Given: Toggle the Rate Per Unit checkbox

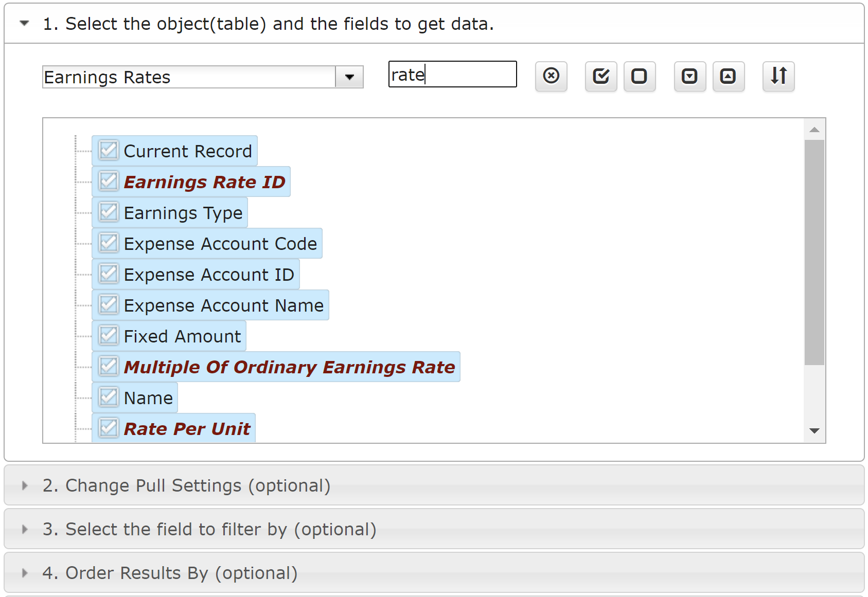Looking at the screenshot, I should tap(109, 428).
